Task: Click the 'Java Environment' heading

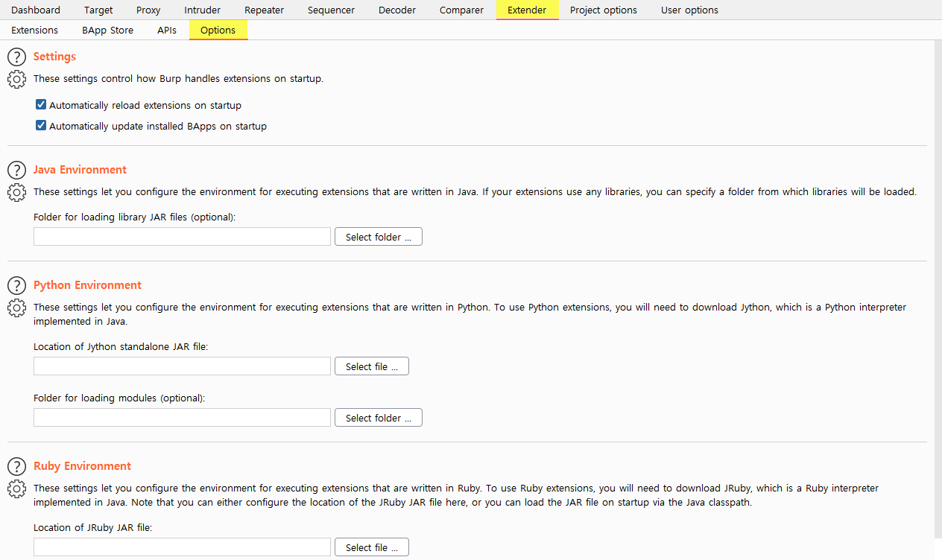Action: tap(80, 170)
